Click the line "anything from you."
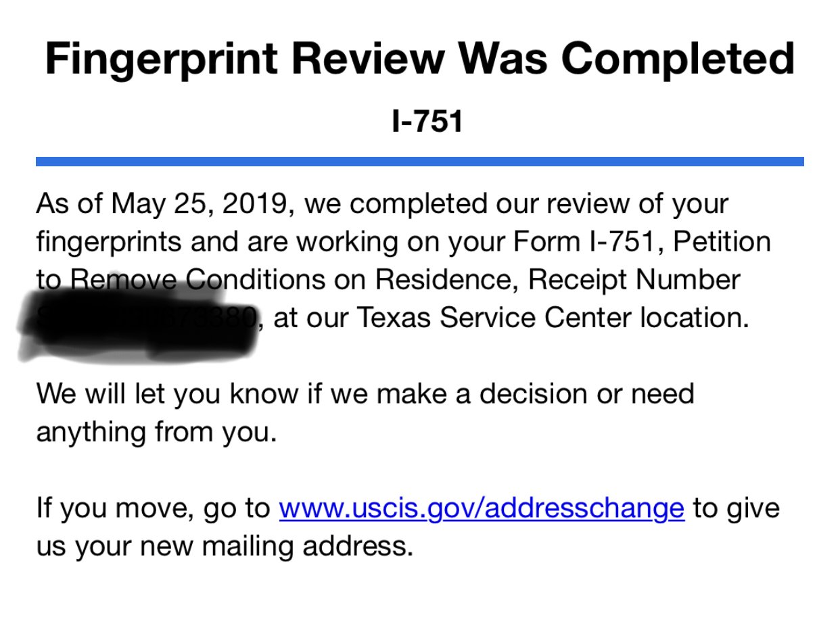Image resolution: width=840 pixels, height=624 pixels. [156, 432]
